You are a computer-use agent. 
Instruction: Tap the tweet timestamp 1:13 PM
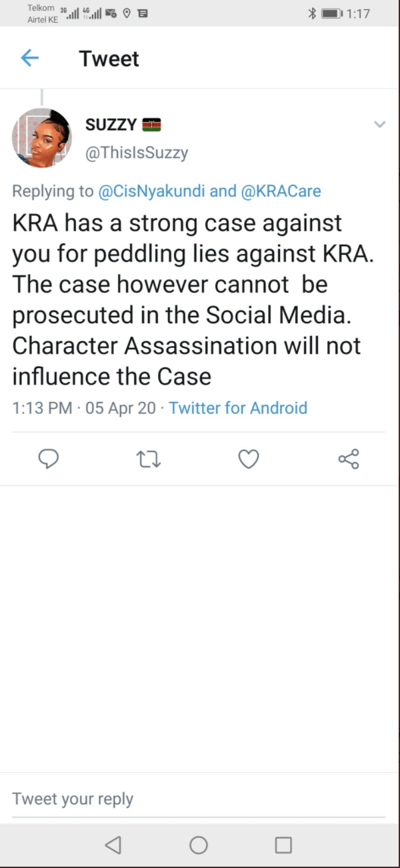(x=42, y=408)
